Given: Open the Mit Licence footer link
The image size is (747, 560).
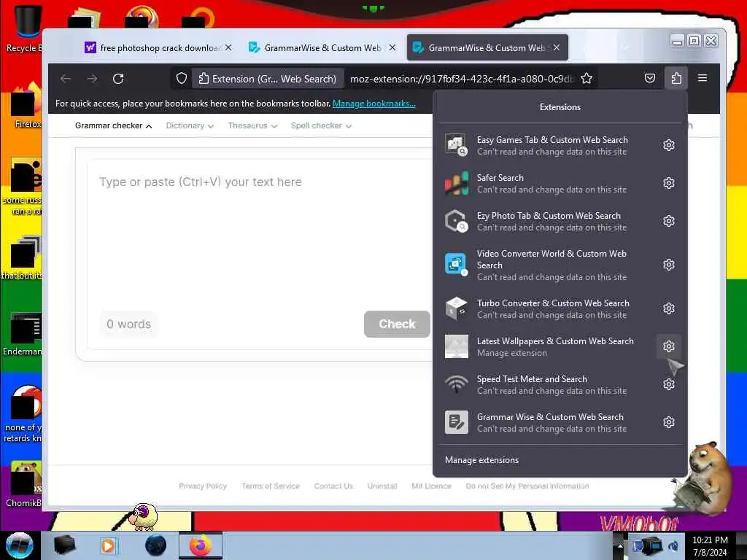Looking at the screenshot, I should 431,486.
